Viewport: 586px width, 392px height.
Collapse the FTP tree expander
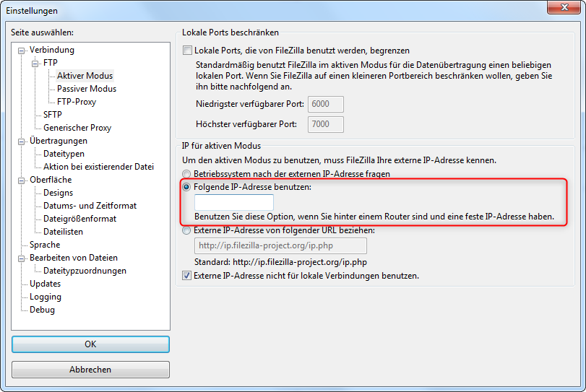(35, 64)
